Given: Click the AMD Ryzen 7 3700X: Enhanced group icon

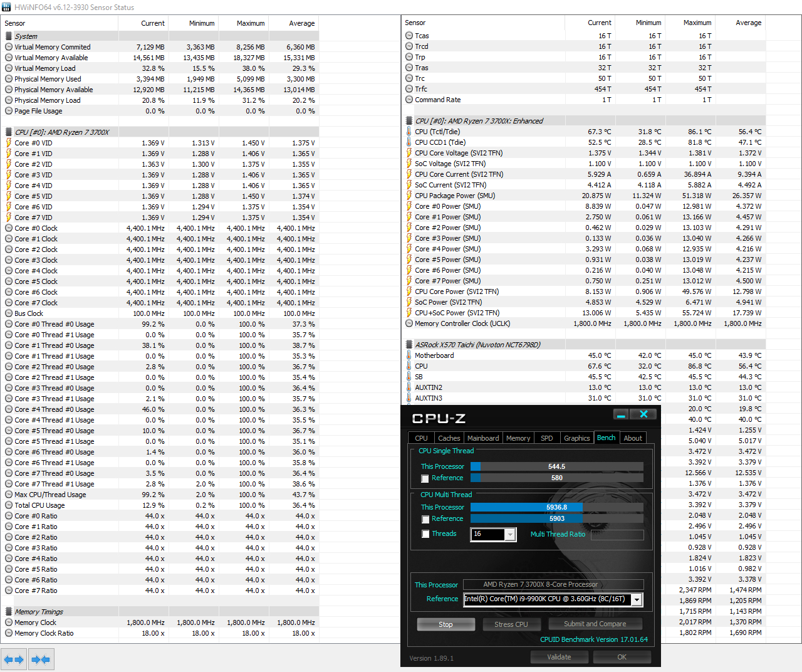Looking at the screenshot, I should 409,121.
